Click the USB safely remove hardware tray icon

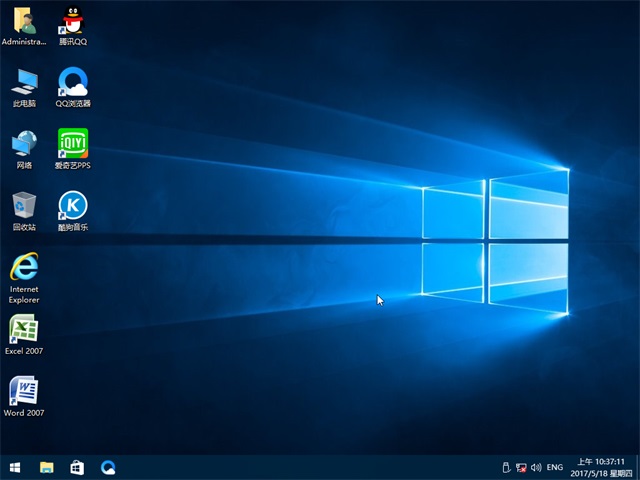(x=506, y=467)
